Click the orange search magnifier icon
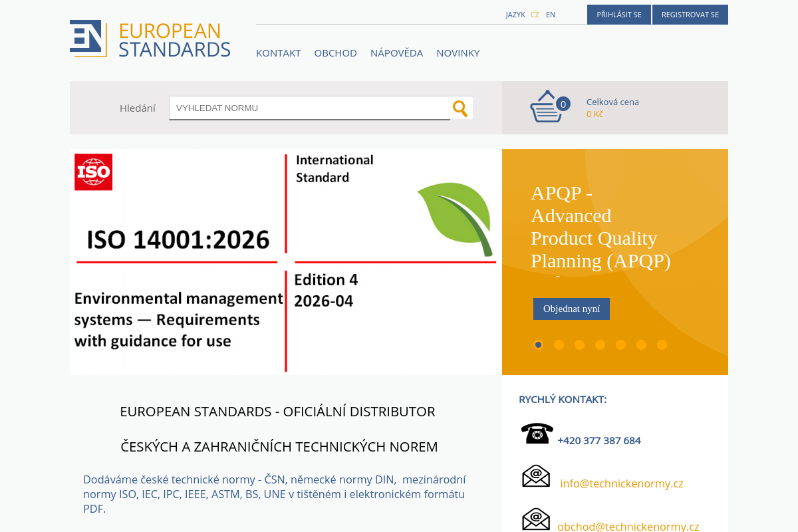Image resolution: width=798 pixels, height=532 pixels. (460, 108)
